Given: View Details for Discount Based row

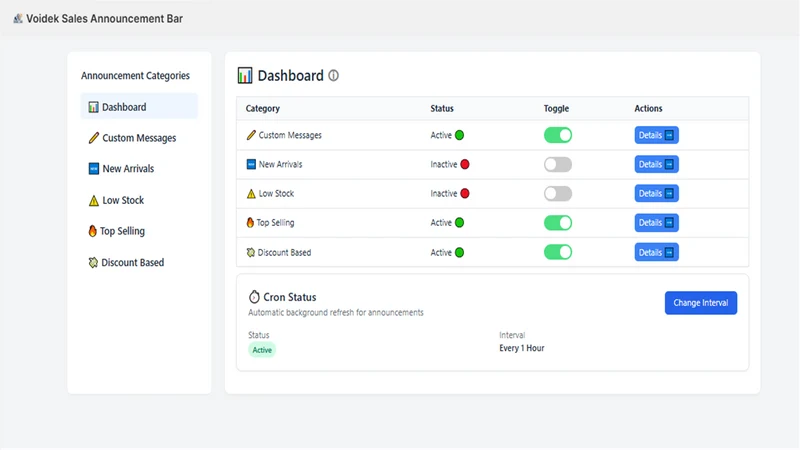Looking at the screenshot, I should coord(656,252).
